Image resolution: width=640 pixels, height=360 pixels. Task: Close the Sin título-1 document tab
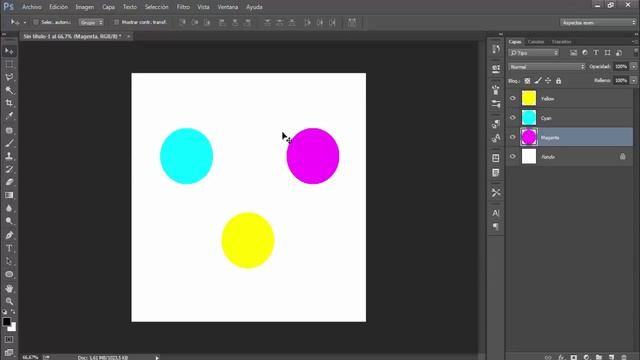coord(128,36)
